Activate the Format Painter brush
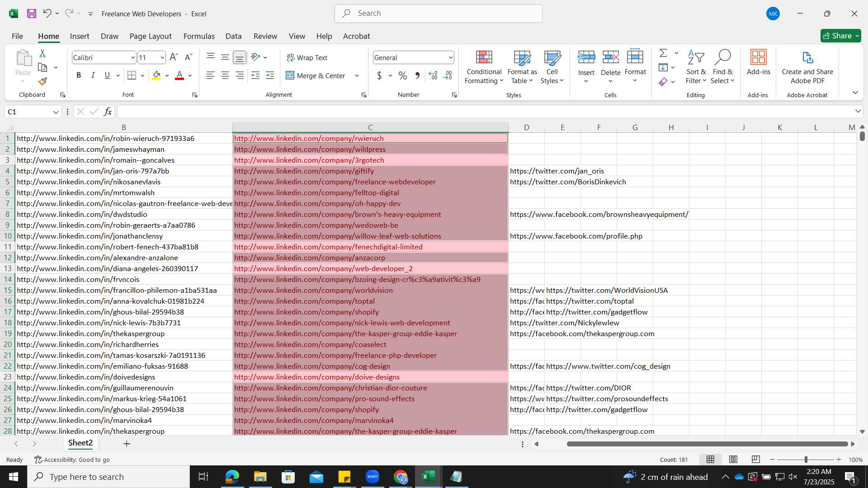This screenshot has height=488, width=868. tap(42, 81)
